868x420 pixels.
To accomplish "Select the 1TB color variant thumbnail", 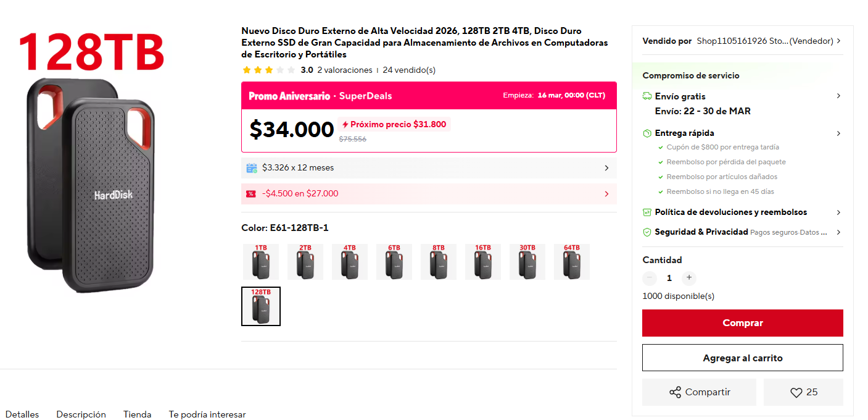I will (261, 262).
